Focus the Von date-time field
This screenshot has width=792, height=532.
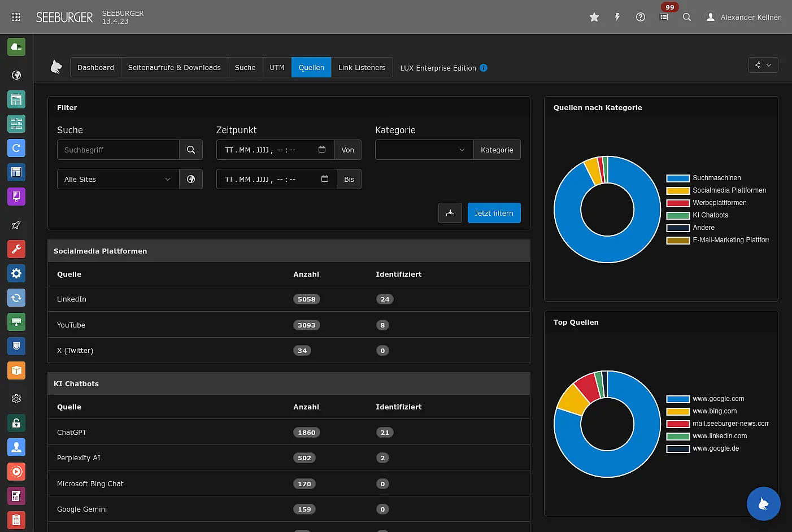pyautogui.click(x=276, y=150)
